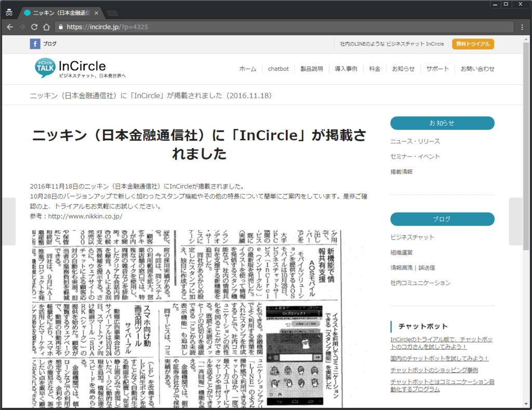Click the secure padlock icon in the address bar
532x410 pixels.
[x=61, y=27]
